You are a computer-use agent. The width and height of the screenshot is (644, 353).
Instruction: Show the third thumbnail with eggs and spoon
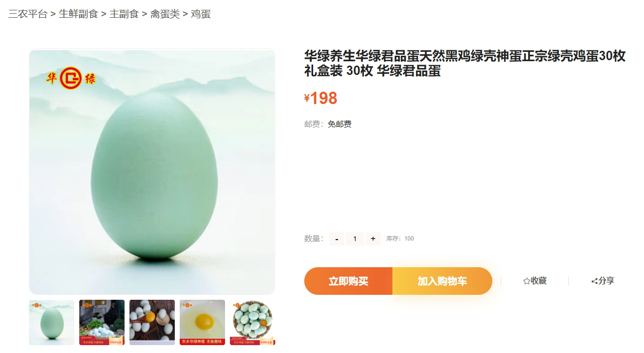152,322
